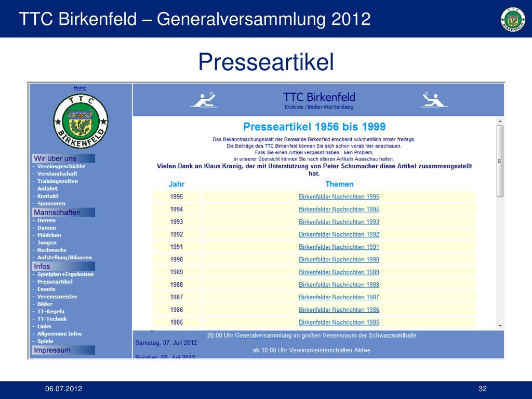Screen dimensions: 532x399
Task: Open Birkenfelder Nachrichten 1986 link
Action: (339, 310)
